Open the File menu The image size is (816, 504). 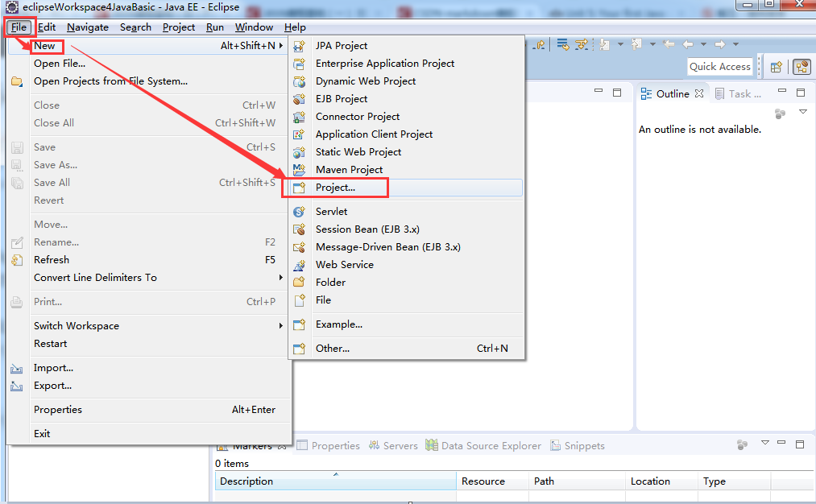19,27
